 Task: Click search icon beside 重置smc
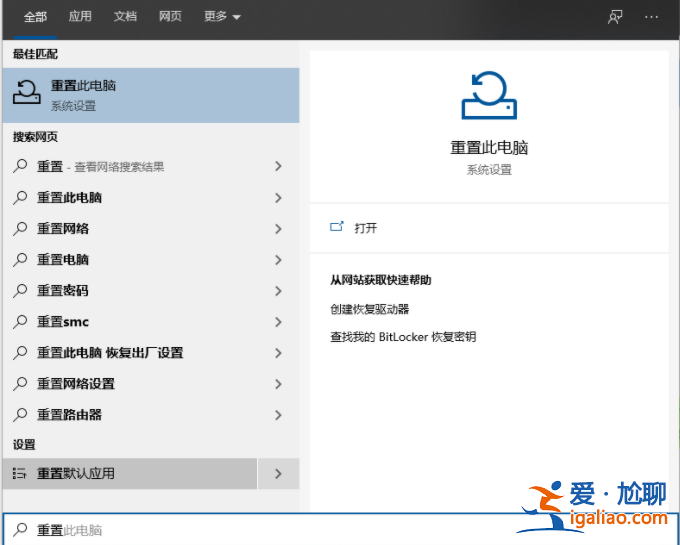point(20,322)
